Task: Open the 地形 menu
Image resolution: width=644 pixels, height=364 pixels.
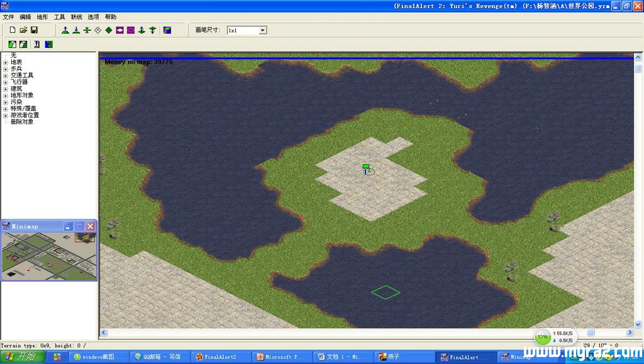Action: [42, 17]
